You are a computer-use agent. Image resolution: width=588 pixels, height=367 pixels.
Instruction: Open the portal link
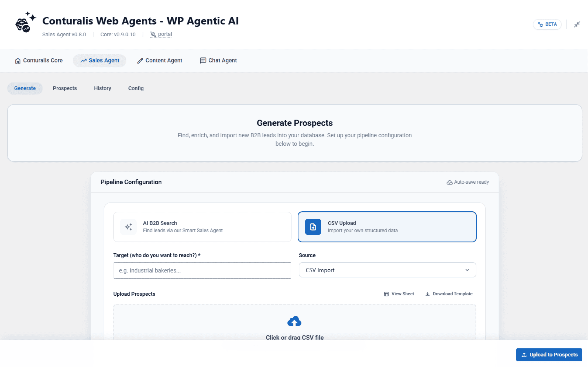[161, 34]
